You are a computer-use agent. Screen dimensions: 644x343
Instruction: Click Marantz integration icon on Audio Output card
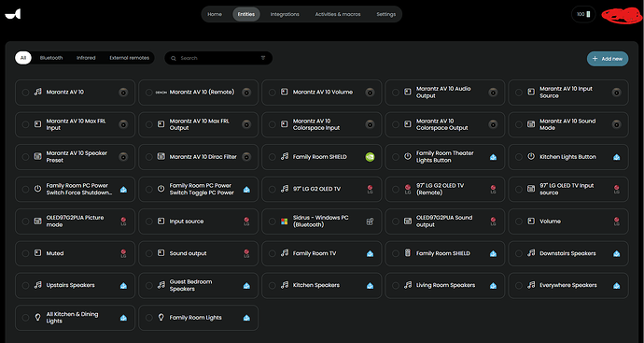click(x=493, y=93)
